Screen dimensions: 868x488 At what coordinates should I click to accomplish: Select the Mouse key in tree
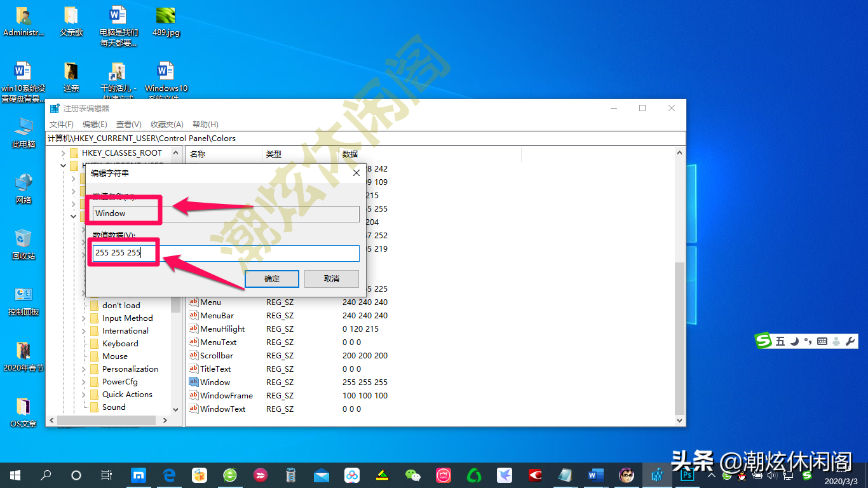(x=115, y=356)
